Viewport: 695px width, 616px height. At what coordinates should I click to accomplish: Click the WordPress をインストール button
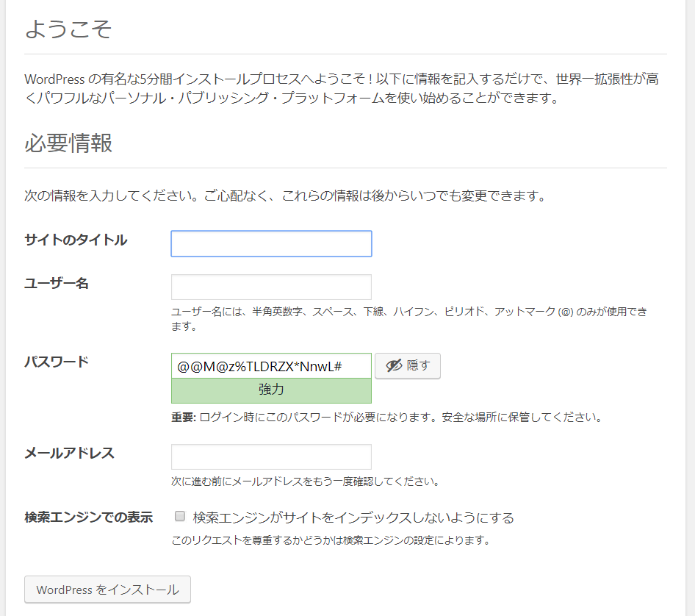pos(108,590)
